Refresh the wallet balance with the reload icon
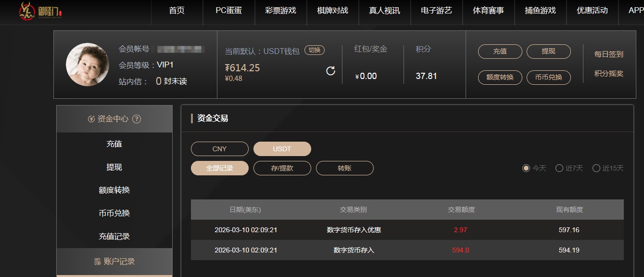Image resolution: width=644 pixels, height=277 pixels. [330, 71]
